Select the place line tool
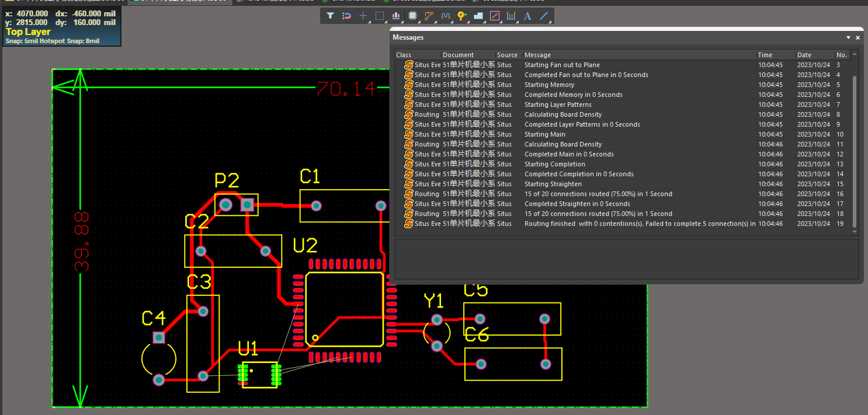This screenshot has height=415, width=868. [544, 16]
